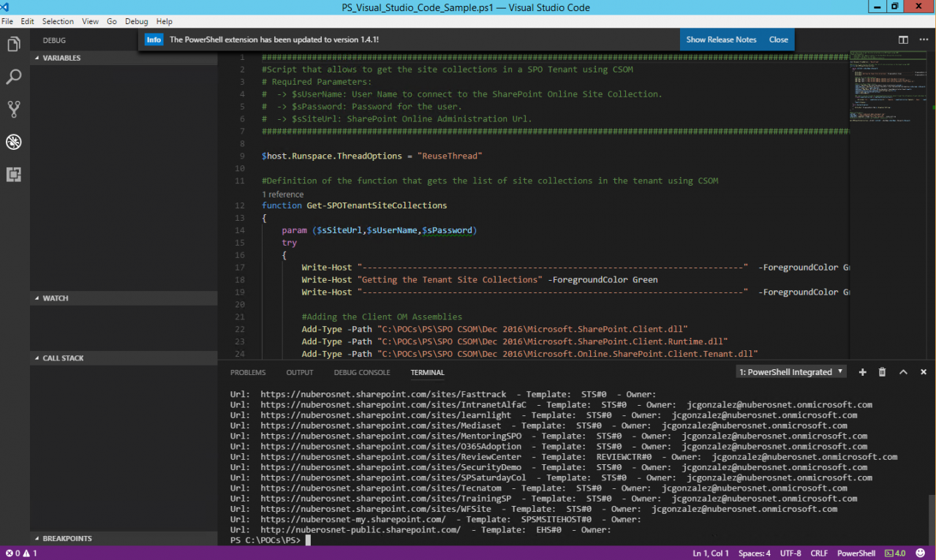936x560 pixels.
Task: Click the param line with $sSiteUrl
Action: 379,230
